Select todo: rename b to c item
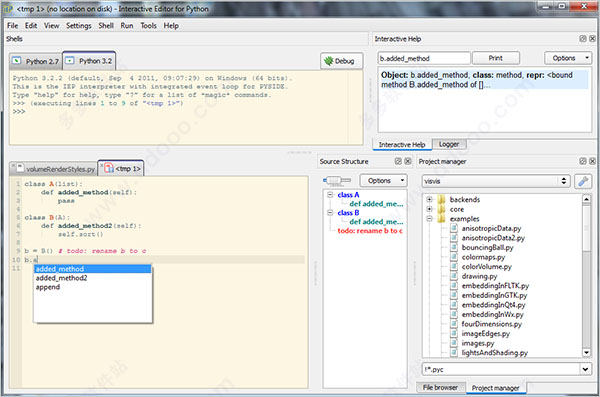Viewport: 600px width, 397px height. pos(370,230)
